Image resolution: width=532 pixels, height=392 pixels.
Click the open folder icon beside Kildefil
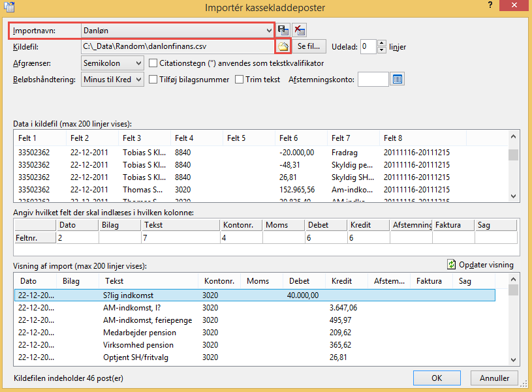click(x=283, y=47)
